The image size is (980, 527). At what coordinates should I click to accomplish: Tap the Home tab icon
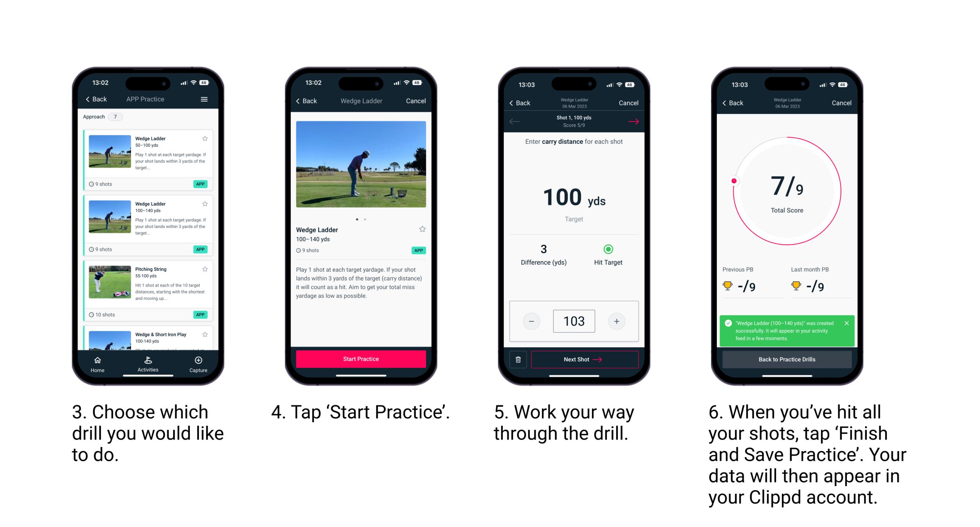click(x=98, y=361)
